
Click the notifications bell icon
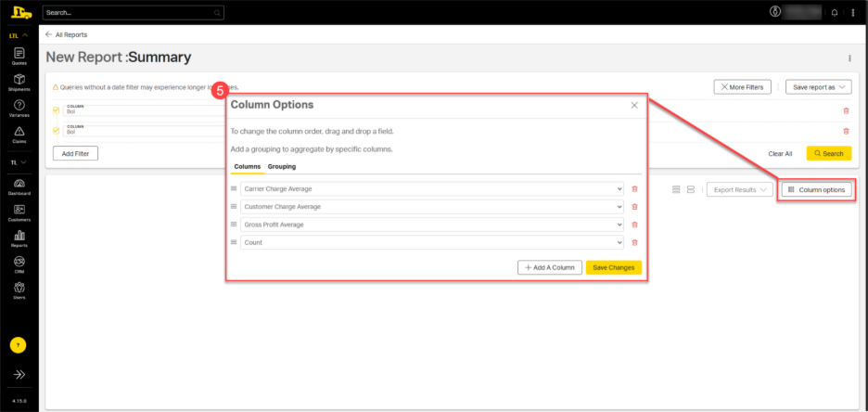click(x=834, y=12)
